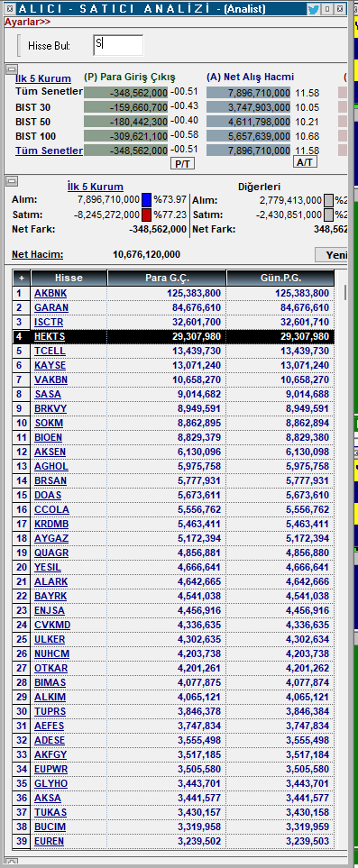Collapse the İlk 5 Kurum summary section
Viewport: 358px width, 868px height.
(11, 69)
